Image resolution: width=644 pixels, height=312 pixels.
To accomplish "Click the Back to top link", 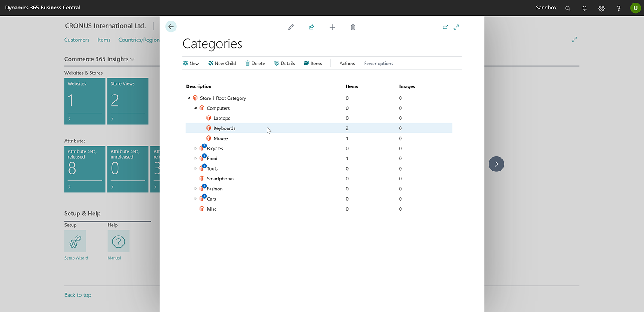I will pyautogui.click(x=78, y=295).
